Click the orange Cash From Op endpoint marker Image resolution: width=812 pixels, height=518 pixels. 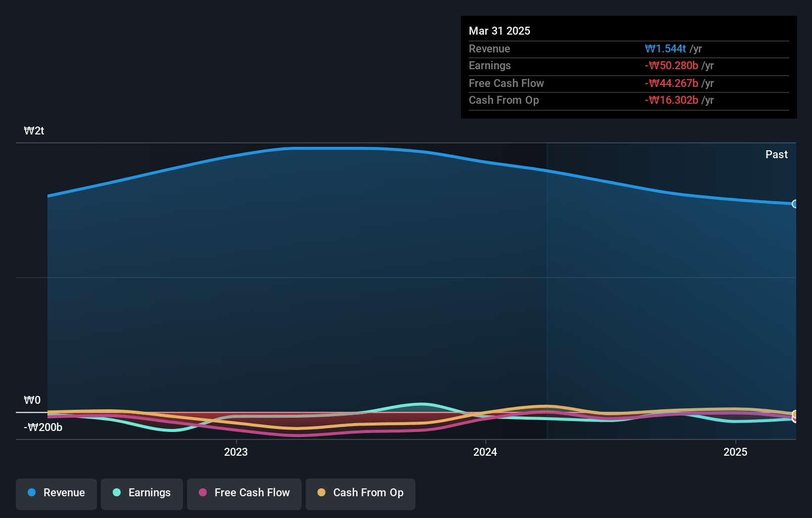(795, 414)
